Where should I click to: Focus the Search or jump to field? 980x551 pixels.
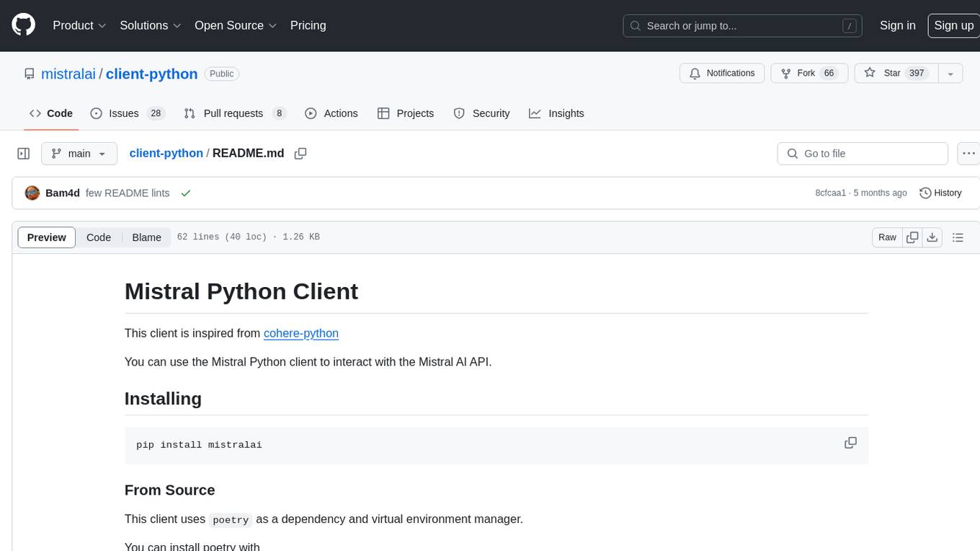coord(744,26)
